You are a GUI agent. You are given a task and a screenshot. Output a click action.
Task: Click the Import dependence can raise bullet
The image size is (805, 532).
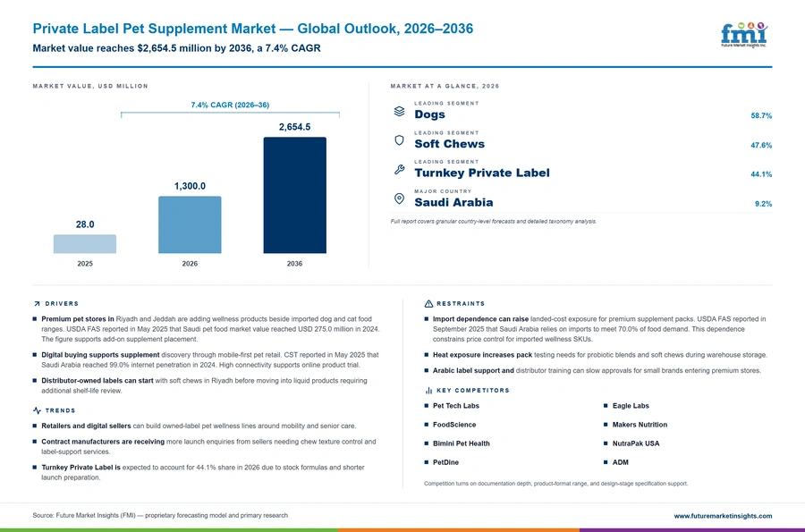click(x=599, y=329)
